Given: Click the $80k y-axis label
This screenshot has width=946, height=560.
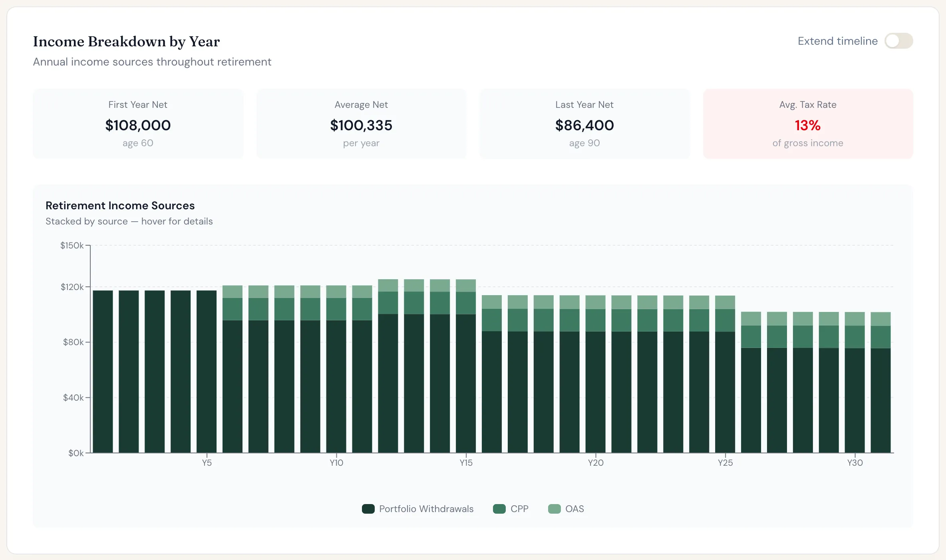Looking at the screenshot, I should pos(74,342).
